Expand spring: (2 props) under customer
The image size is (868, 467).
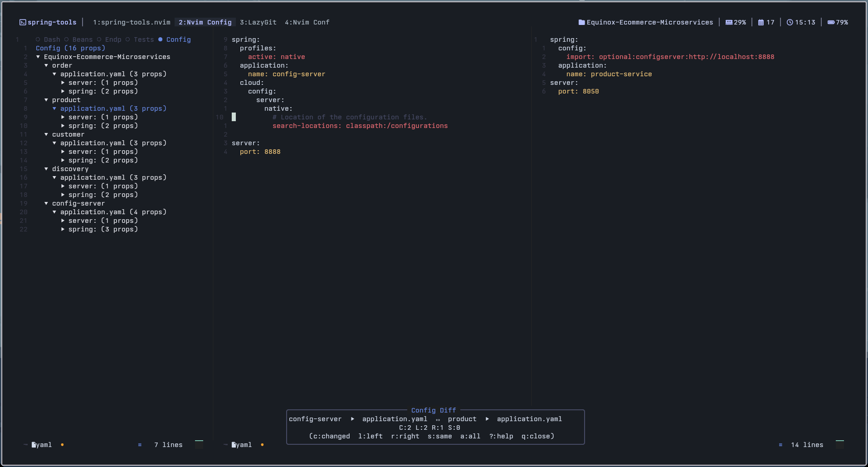[x=63, y=160]
